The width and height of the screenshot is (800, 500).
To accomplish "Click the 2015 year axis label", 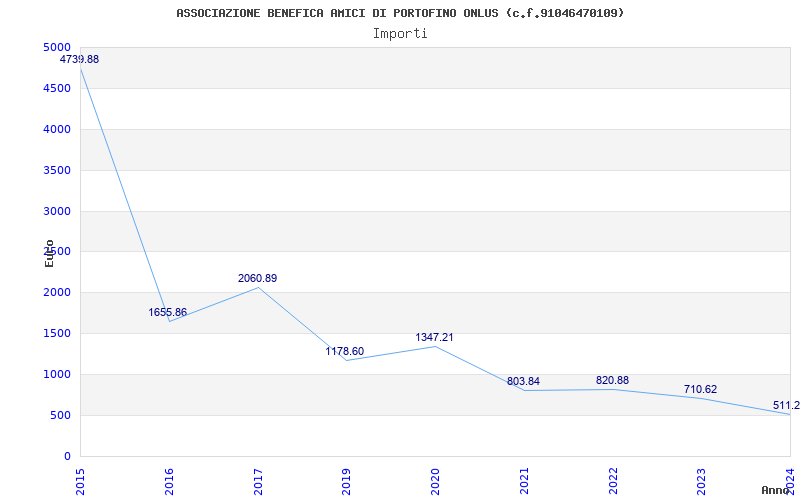I will 80,482.
